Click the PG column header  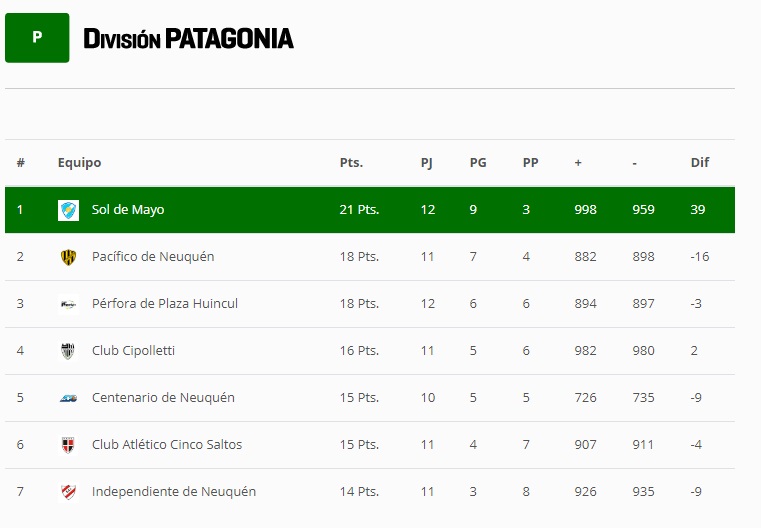coord(478,163)
